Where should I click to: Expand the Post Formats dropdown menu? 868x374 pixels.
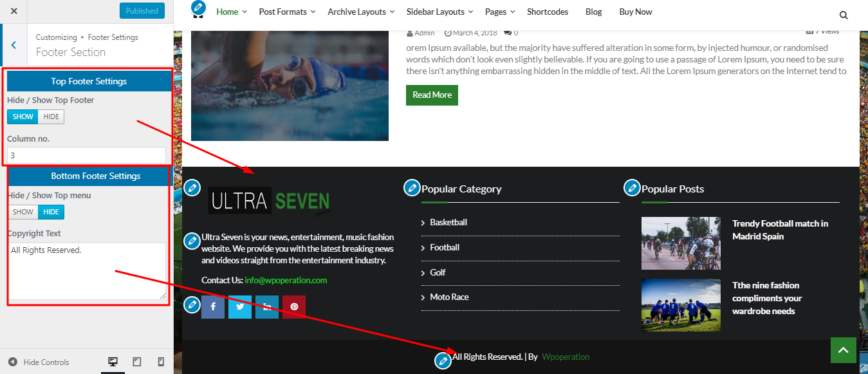[x=287, y=12]
